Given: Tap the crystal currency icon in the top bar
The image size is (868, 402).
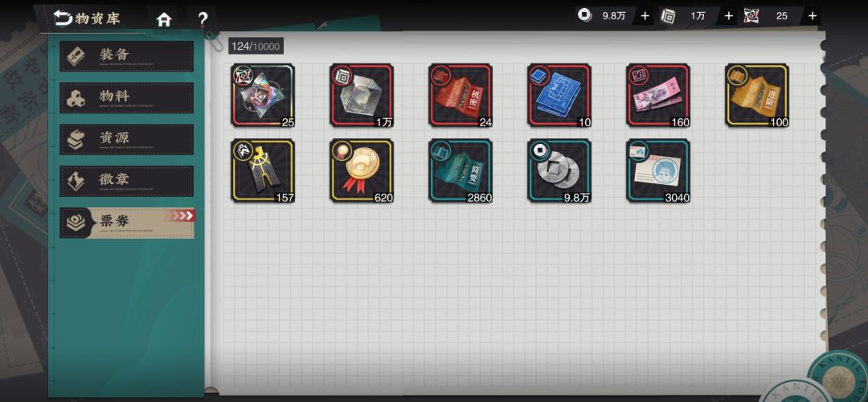Looking at the screenshot, I should coord(751,16).
